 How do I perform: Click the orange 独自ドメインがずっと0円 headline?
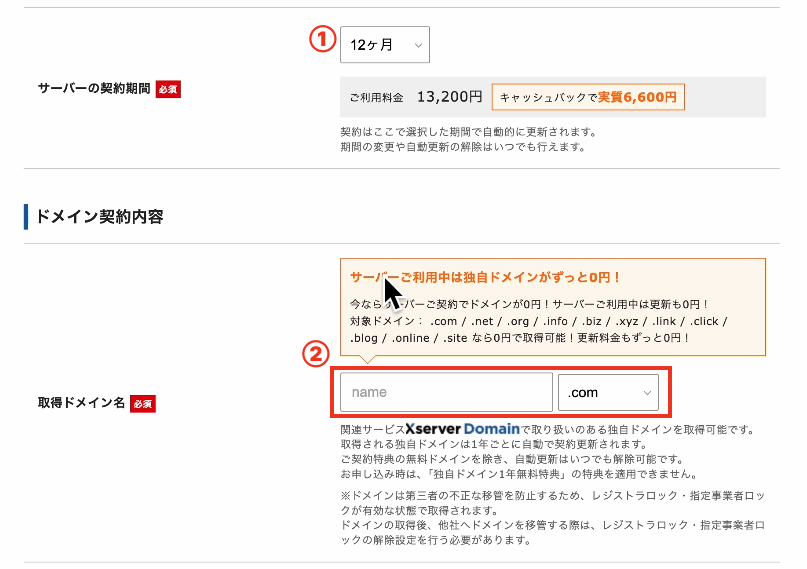point(485,277)
